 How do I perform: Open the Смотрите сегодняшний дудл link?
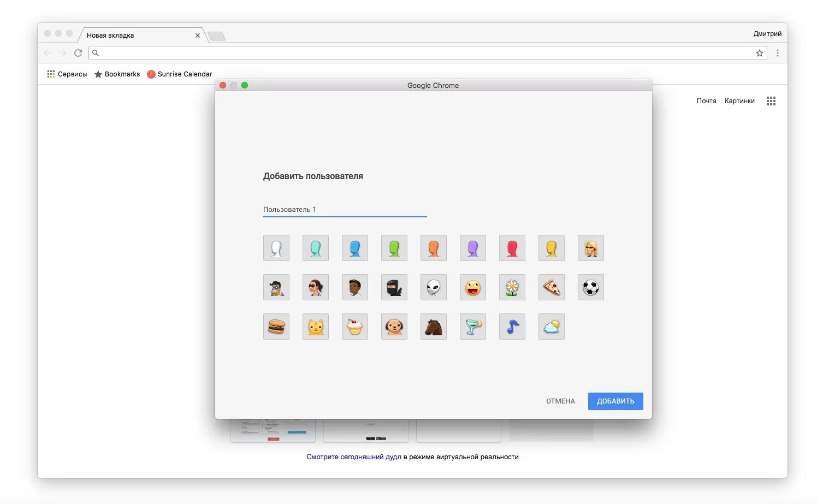coord(354,457)
